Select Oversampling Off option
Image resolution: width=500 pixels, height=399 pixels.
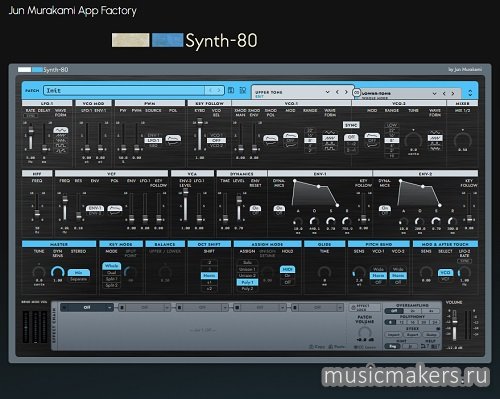pyautogui.click(x=394, y=311)
